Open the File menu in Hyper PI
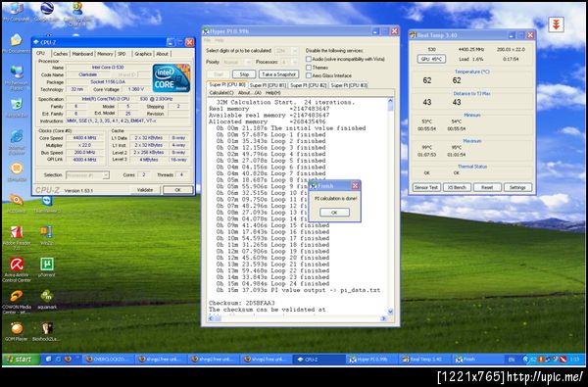This screenshot has width=588, height=387. (x=207, y=40)
